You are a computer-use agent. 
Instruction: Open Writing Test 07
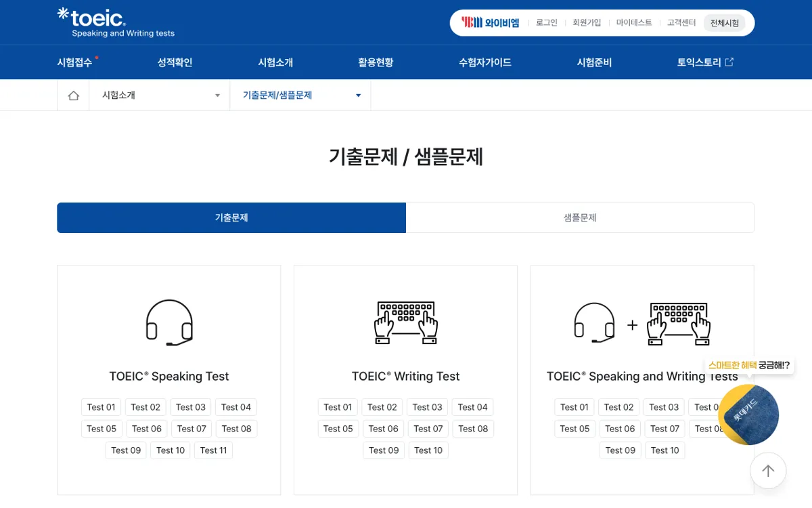click(x=428, y=429)
